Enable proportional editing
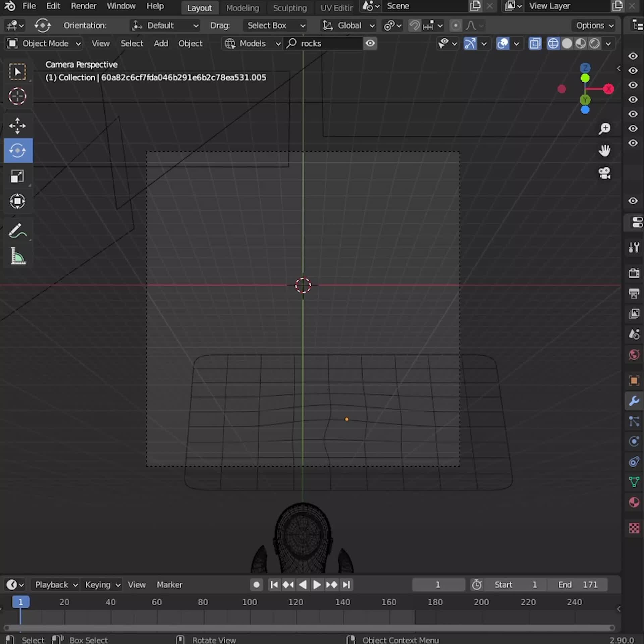Viewport: 644px width, 644px height. click(x=456, y=25)
